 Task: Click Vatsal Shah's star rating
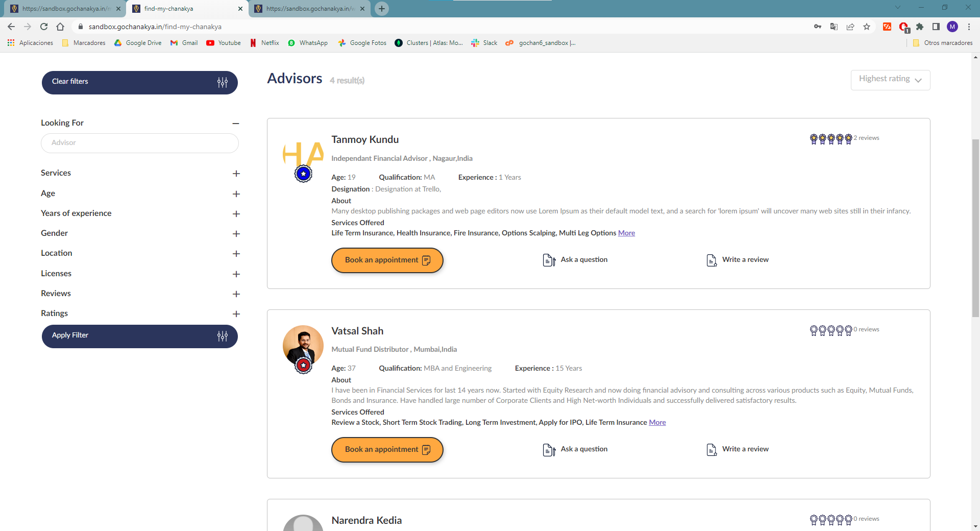(830, 330)
